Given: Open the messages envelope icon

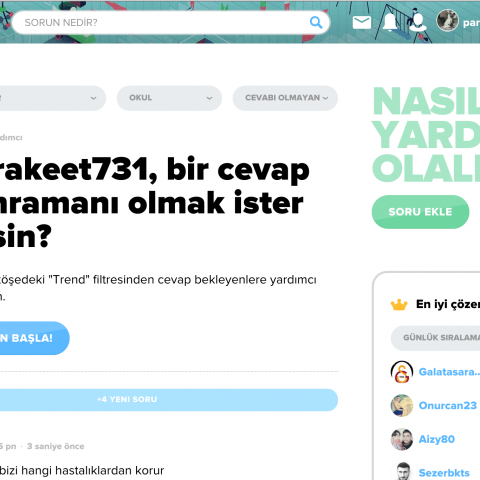Looking at the screenshot, I should pyautogui.click(x=362, y=22).
